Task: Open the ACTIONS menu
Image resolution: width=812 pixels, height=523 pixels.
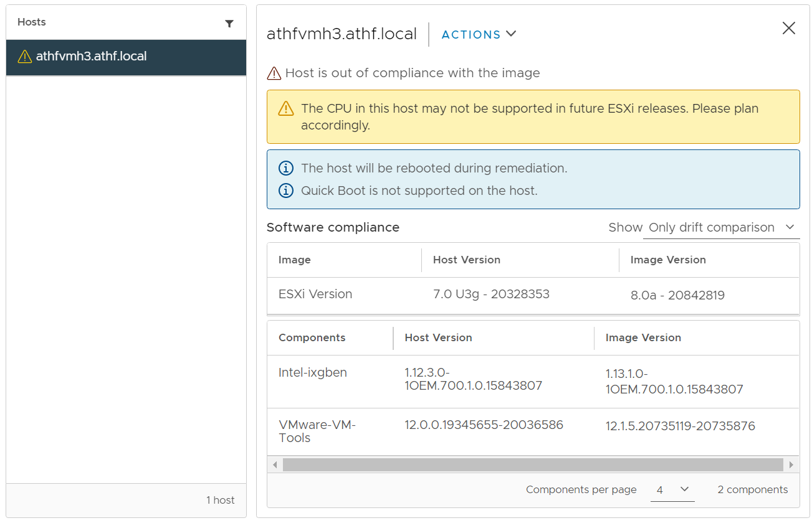Action: tap(472, 35)
